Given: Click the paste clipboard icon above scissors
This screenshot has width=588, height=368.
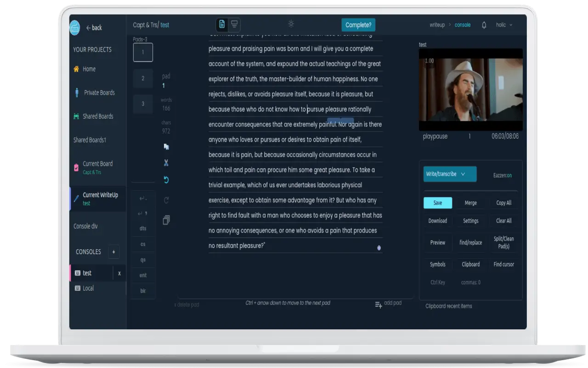Looking at the screenshot, I should [x=166, y=146].
